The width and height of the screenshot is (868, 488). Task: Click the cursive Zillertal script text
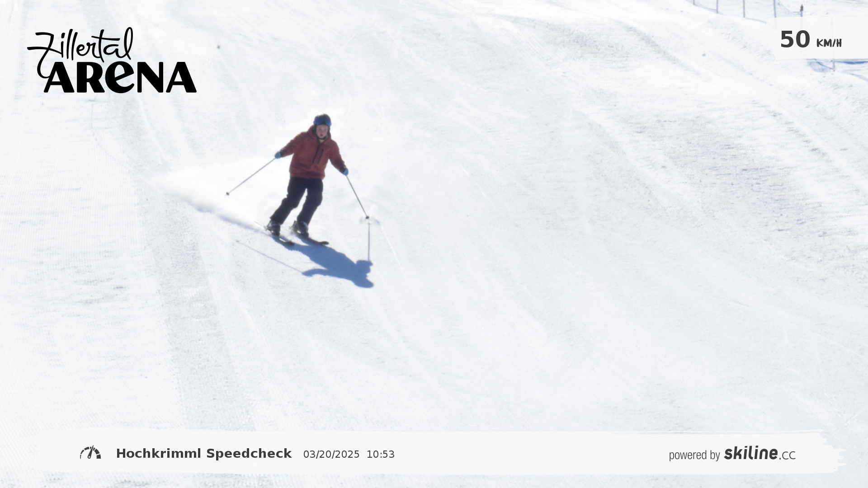pos(81,50)
